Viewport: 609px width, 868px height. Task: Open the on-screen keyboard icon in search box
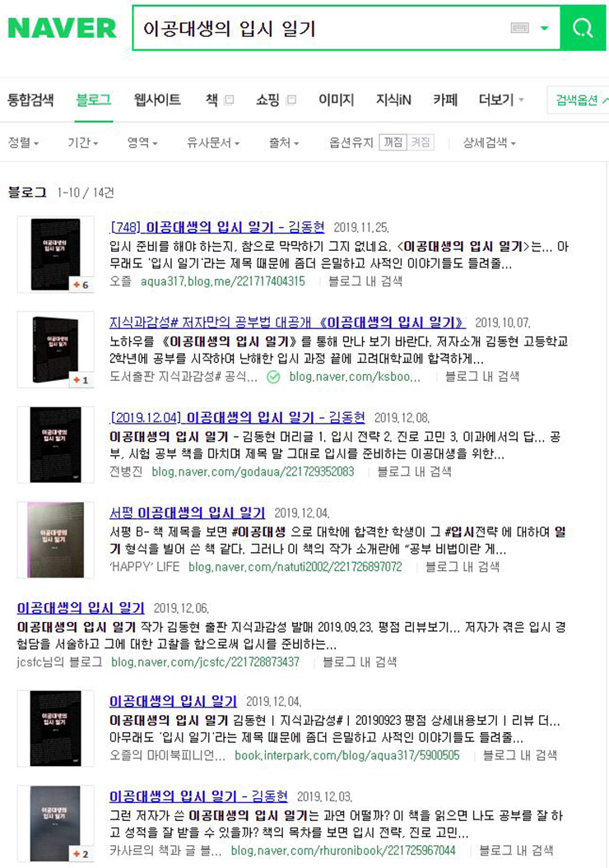519,28
